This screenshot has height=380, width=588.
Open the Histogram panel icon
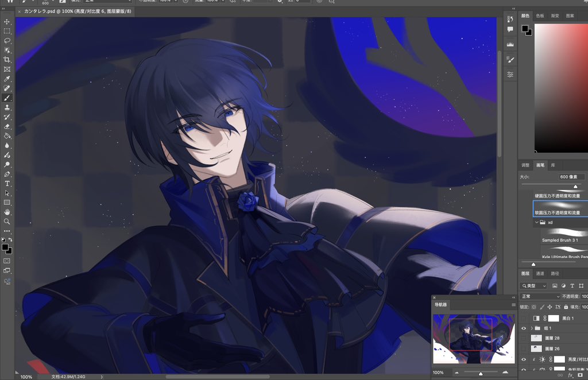coord(510,44)
